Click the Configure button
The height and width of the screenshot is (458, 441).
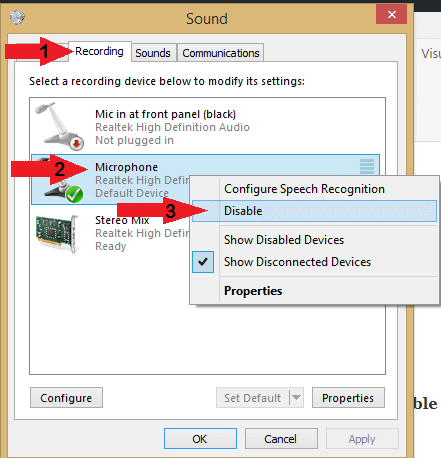point(66,398)
